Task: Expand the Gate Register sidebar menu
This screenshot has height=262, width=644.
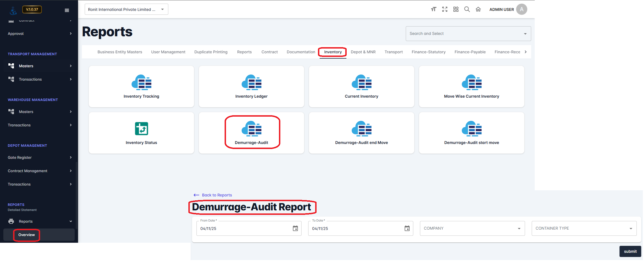Action: coord(39,157)
